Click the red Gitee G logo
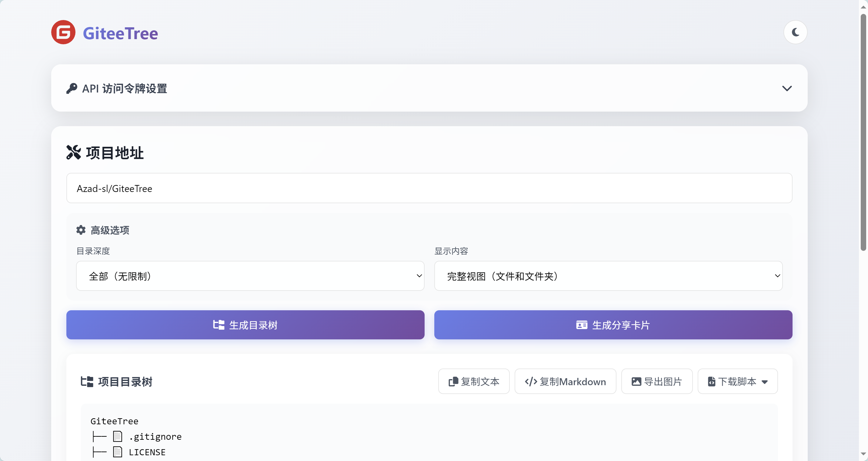Screen dimensions: 868x461 (63, 32)
